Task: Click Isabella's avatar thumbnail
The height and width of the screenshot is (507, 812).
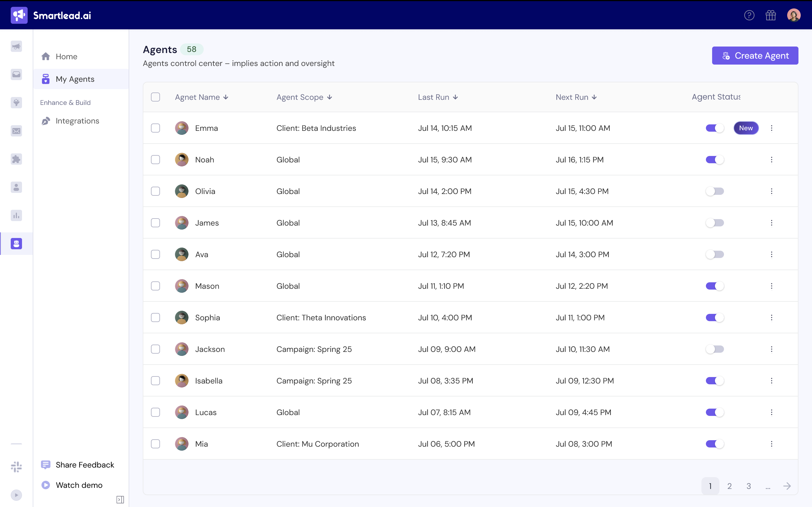Action: [x=181, y=381]
